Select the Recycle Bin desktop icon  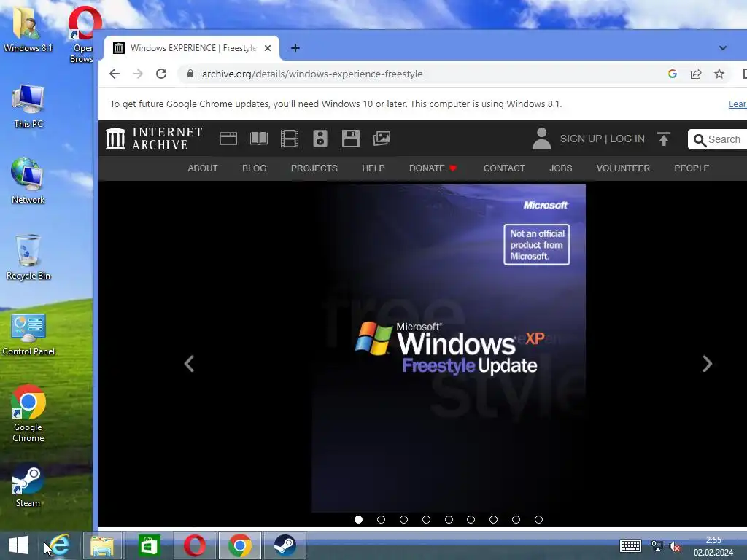tap(28, 257)
